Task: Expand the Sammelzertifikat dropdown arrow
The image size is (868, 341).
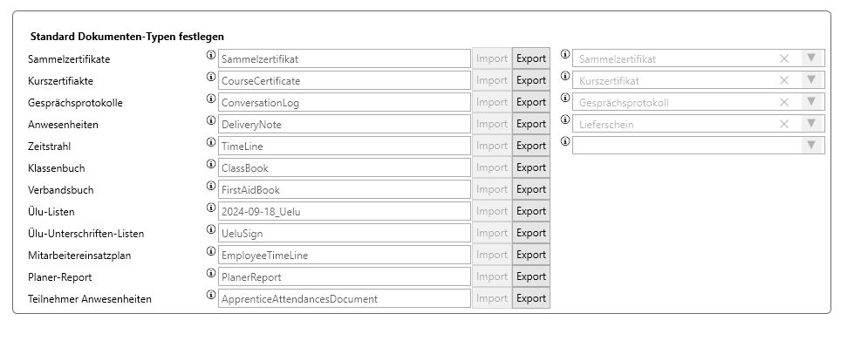Action: (812, 58)
